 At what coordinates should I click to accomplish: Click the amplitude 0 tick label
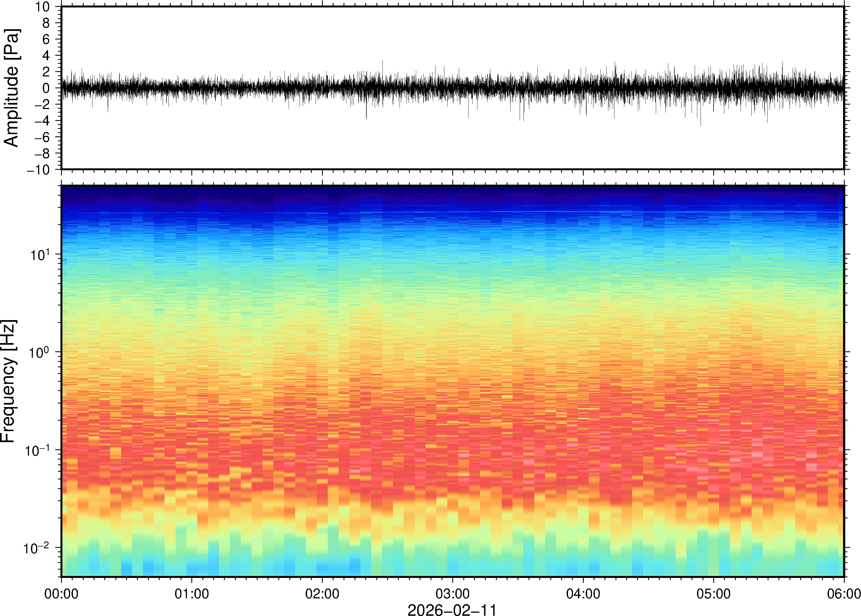(x=46, y=88)
